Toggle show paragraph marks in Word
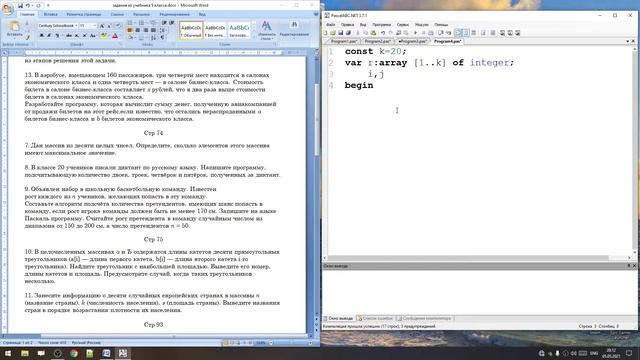Image resolution: width=640 pixels, height=360 pixels. click(163, 38)
